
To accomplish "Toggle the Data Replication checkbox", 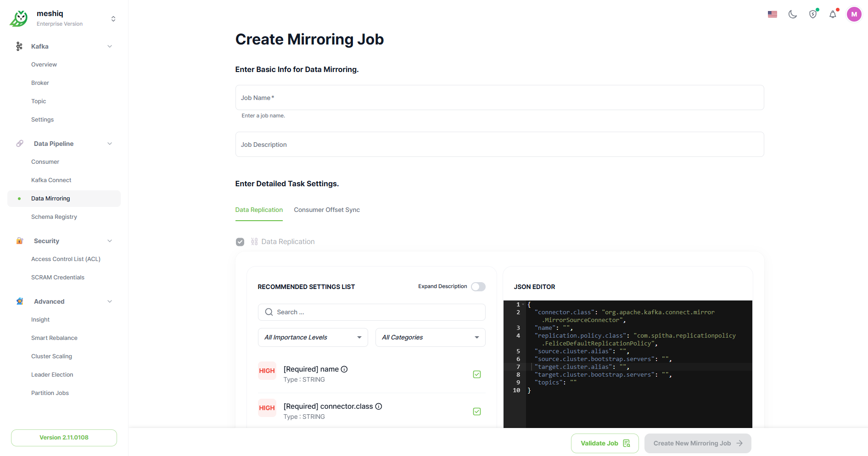I will tap(240, 242).
